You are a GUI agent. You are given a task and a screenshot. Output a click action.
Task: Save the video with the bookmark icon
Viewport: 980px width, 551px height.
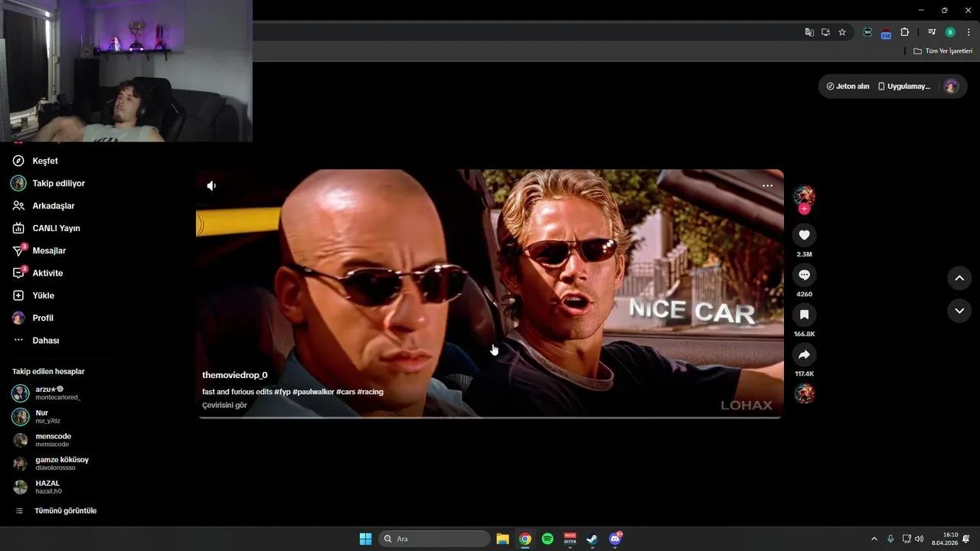click(804, 315)
